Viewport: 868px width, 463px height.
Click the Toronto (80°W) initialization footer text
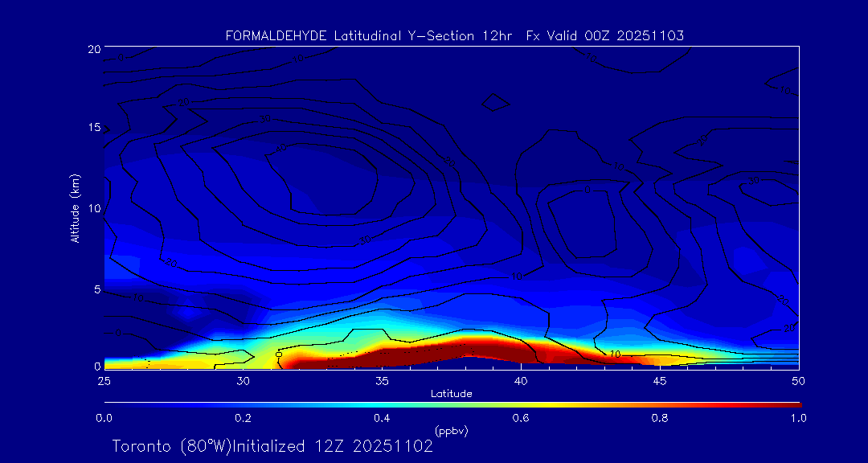click(272, 446)
